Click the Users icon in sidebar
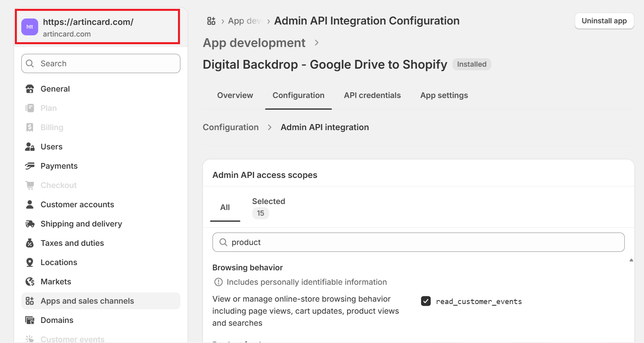Viewport: 644px width, 343px height. point(30,147)
